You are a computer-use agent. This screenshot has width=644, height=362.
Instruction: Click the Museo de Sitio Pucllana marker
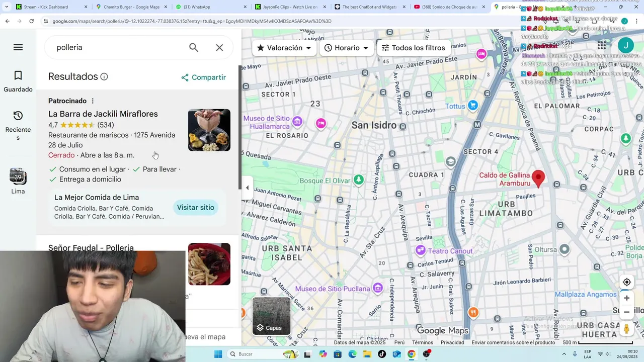coord(378,289)
